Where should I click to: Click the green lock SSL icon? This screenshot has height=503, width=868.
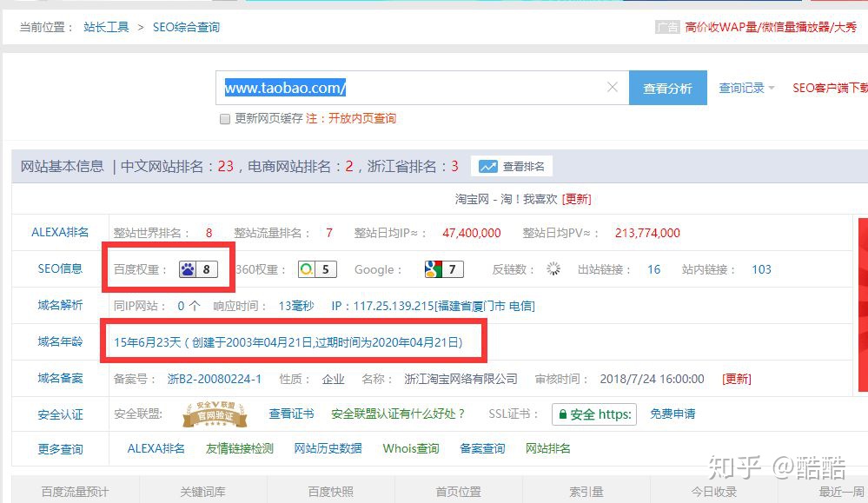point(562,414)
